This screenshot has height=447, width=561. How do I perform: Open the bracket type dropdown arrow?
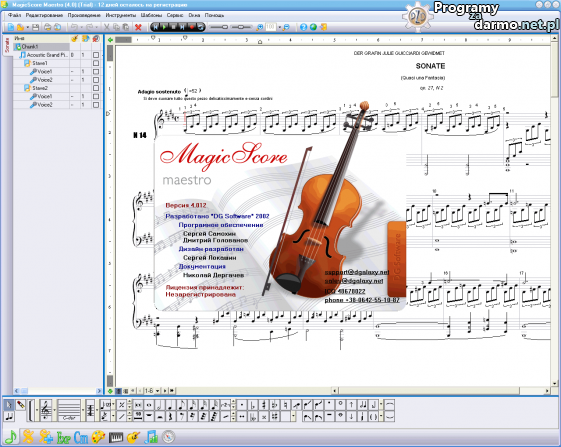[36, 410]
